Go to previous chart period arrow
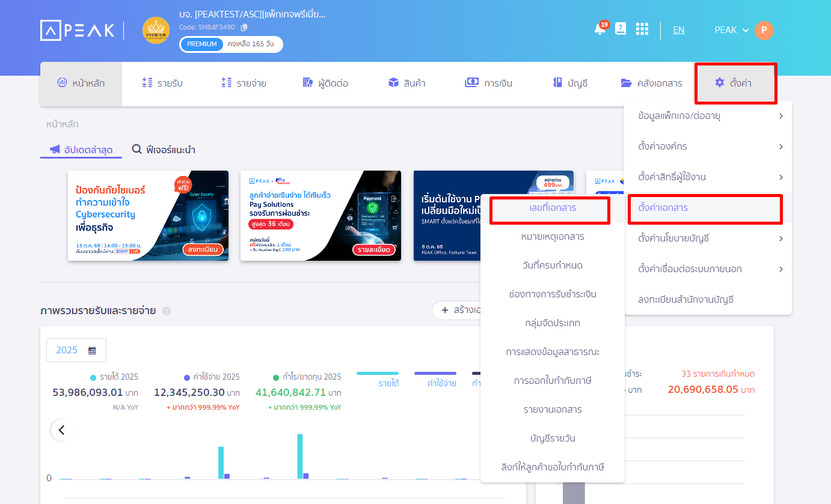The width and height of the screenshot is (831, 504). coord(61,430)
